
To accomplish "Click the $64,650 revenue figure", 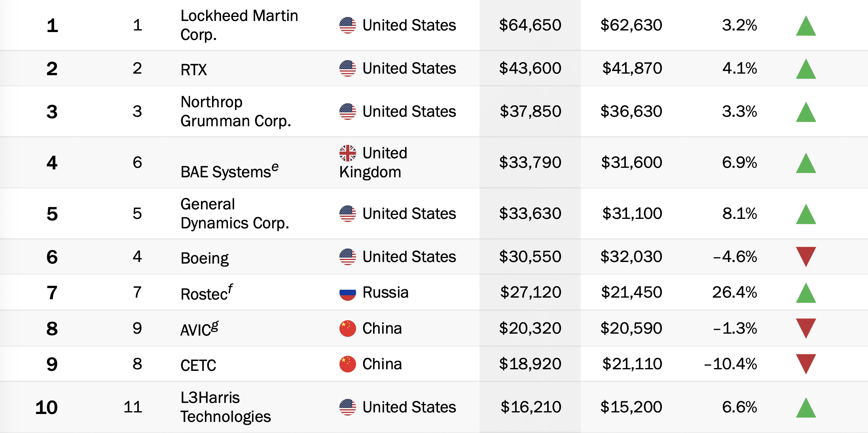I will coord(530,25).
